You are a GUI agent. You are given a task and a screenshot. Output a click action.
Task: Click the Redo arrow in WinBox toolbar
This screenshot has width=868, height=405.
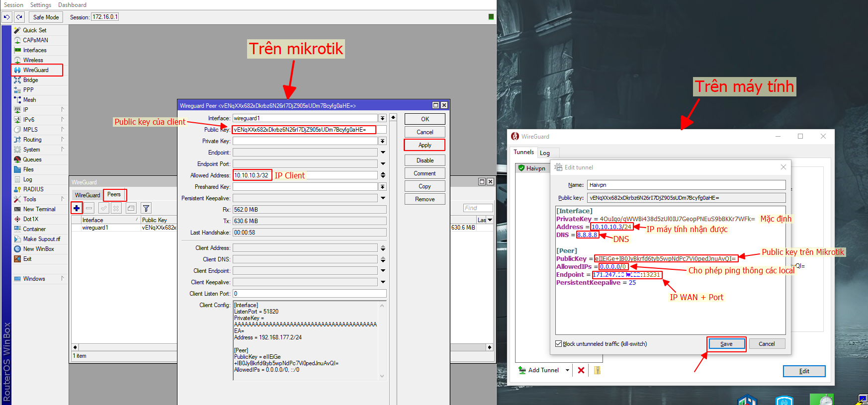coord(19,17)
